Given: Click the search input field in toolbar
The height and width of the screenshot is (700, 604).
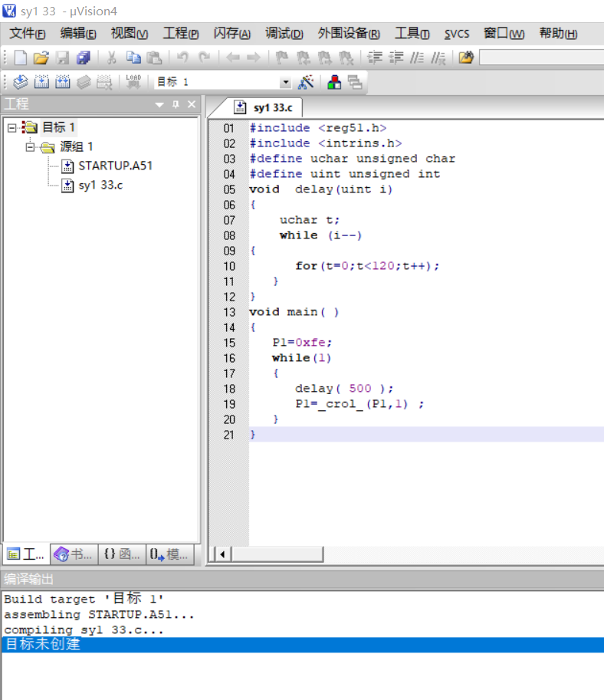Looking at the screenshot, I should (541, 58).
